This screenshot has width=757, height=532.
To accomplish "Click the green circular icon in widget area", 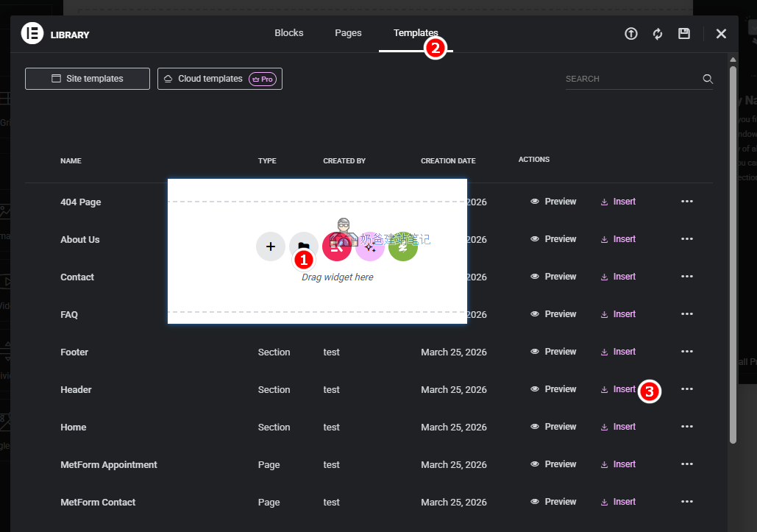I will pos(403,247).
